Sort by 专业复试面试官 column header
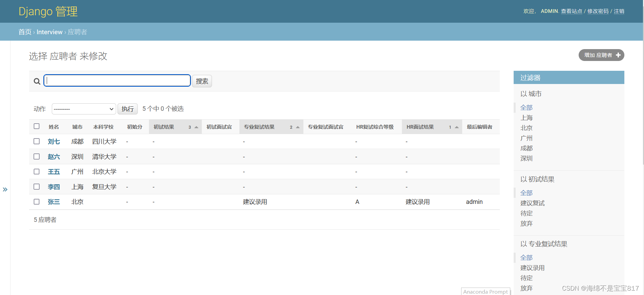The image size is (644, 295). [326, 127]
